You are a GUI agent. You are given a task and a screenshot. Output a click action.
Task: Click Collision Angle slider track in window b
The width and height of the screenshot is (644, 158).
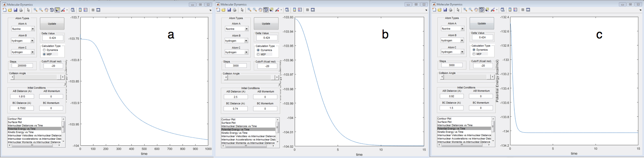251,78
